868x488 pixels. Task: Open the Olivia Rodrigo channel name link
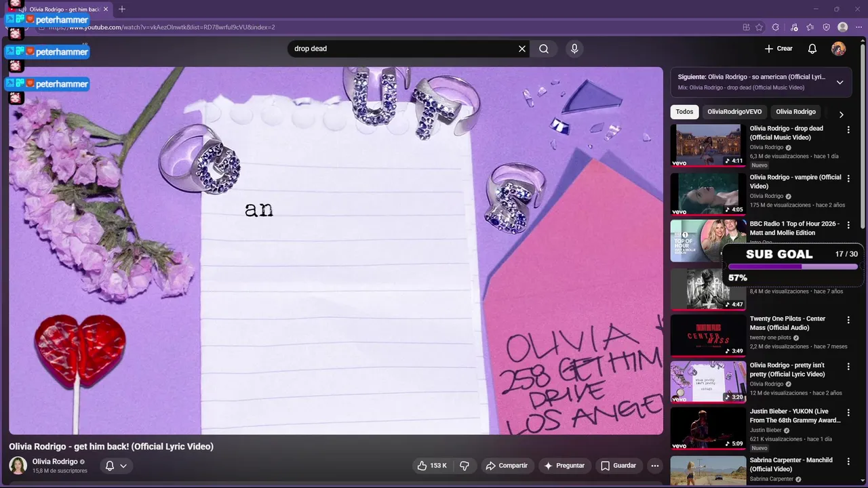click(55, 462)
